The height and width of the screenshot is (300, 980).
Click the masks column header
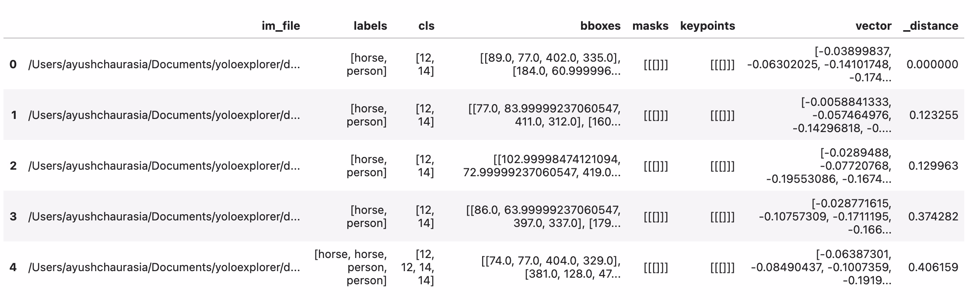[x=650, y=26]
